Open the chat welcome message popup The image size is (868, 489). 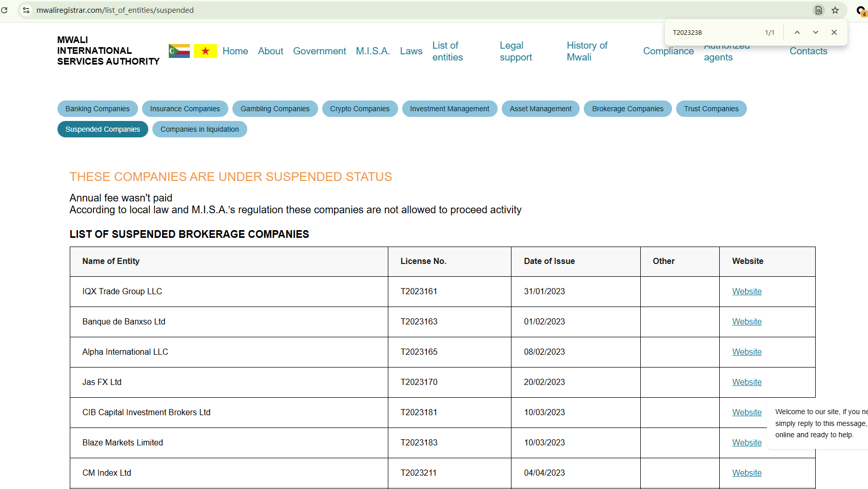(x=818, y=423)
